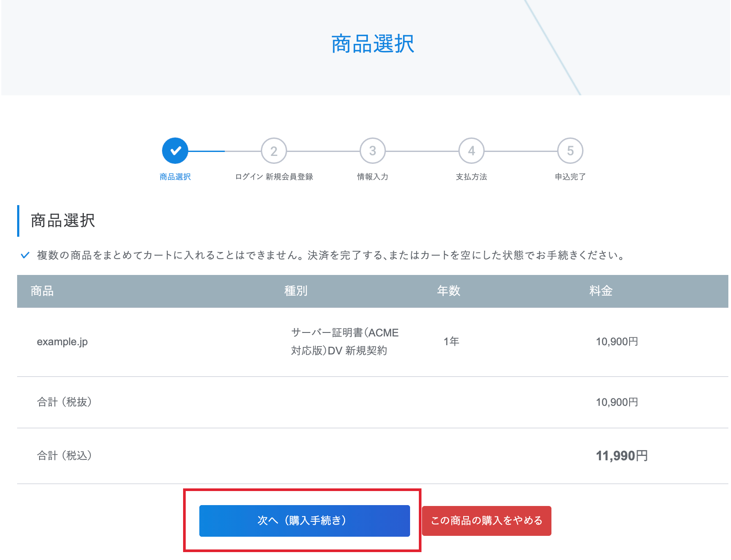Click the 商品選択 section heading
Image resolution: width=731 pixels, height=560 pixels.
[x=63, y=220]
